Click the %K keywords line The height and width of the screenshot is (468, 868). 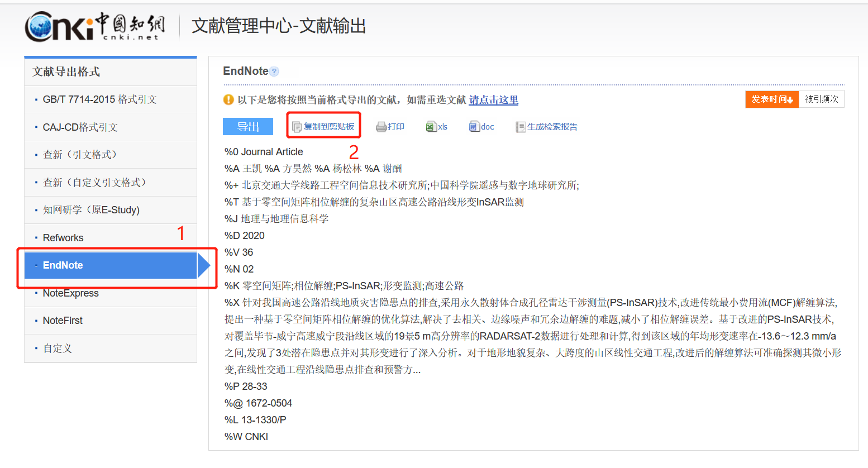[344, 286]
